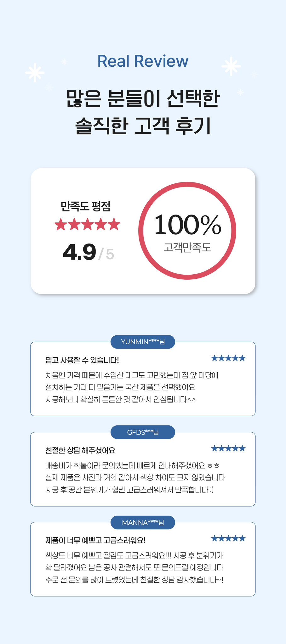Click the blue stars in MANNA's review
286x644 pixels.
(228, 538)
